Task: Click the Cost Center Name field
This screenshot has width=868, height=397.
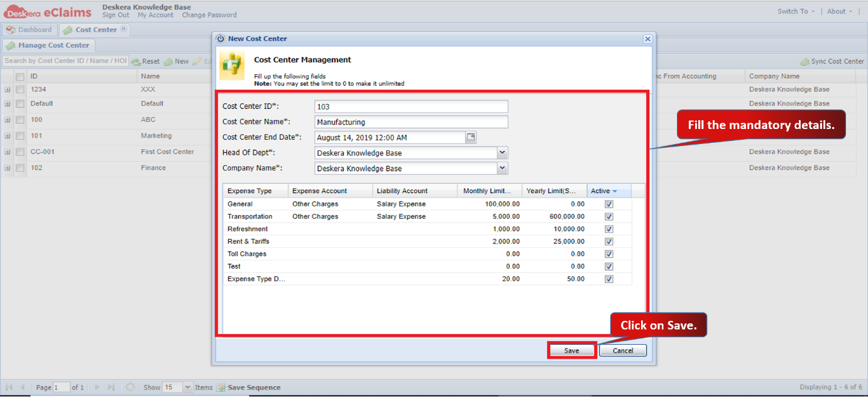Action: (x=411, y=122)
